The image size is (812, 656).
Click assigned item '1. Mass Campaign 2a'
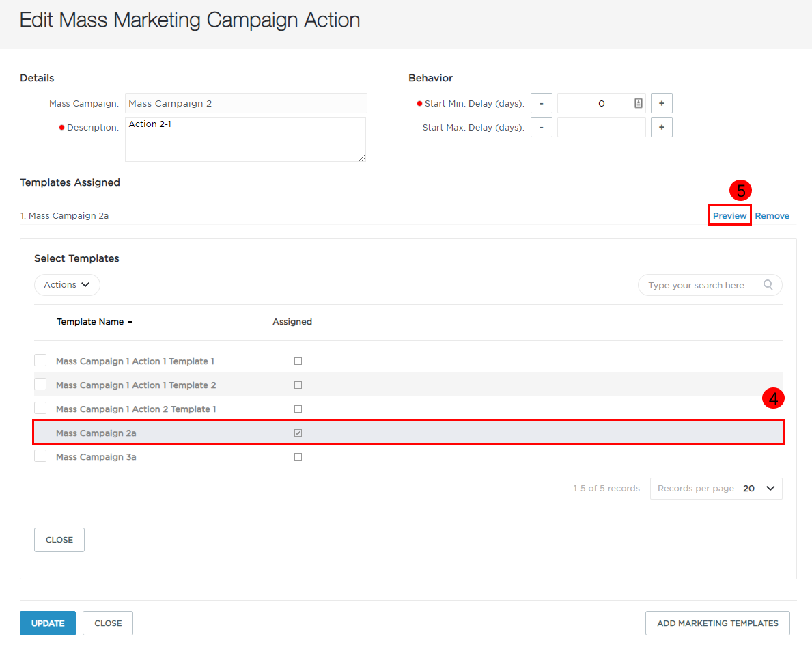click(64, 215)
